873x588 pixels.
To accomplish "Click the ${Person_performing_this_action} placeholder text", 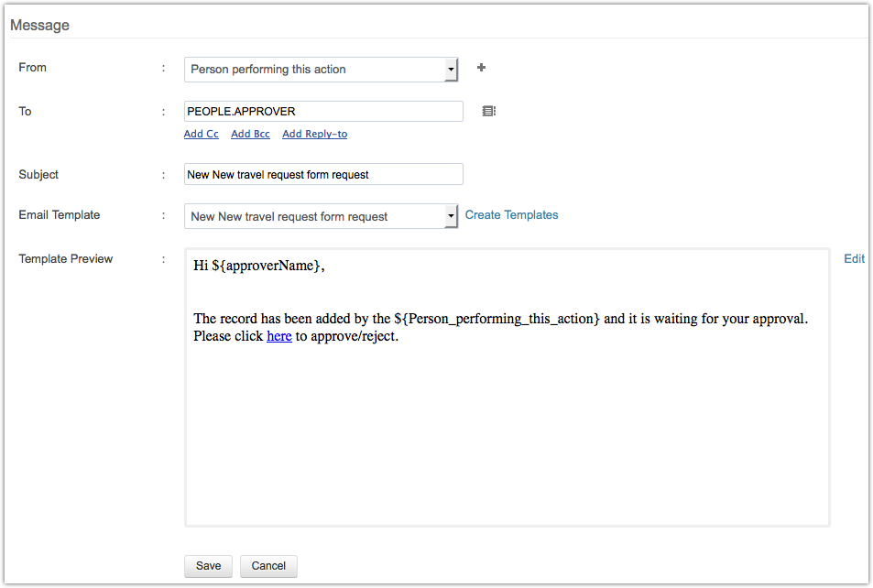I will point(497,319).
